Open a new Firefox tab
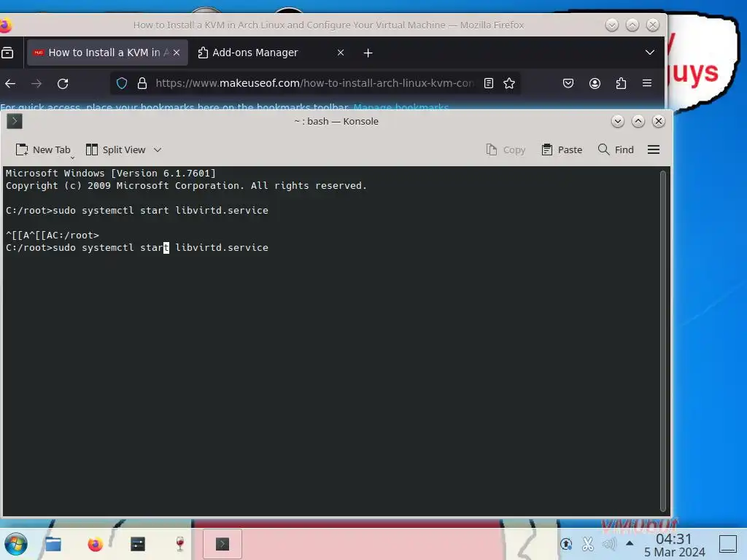This screenshot has height=560, width=747. coord(368,52)
